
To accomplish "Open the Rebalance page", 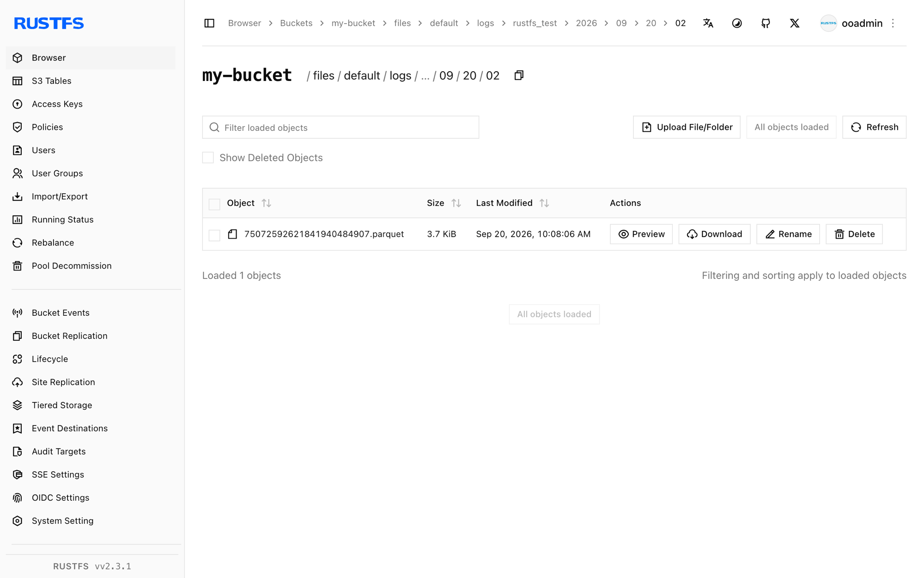I will tap(91, 243).
